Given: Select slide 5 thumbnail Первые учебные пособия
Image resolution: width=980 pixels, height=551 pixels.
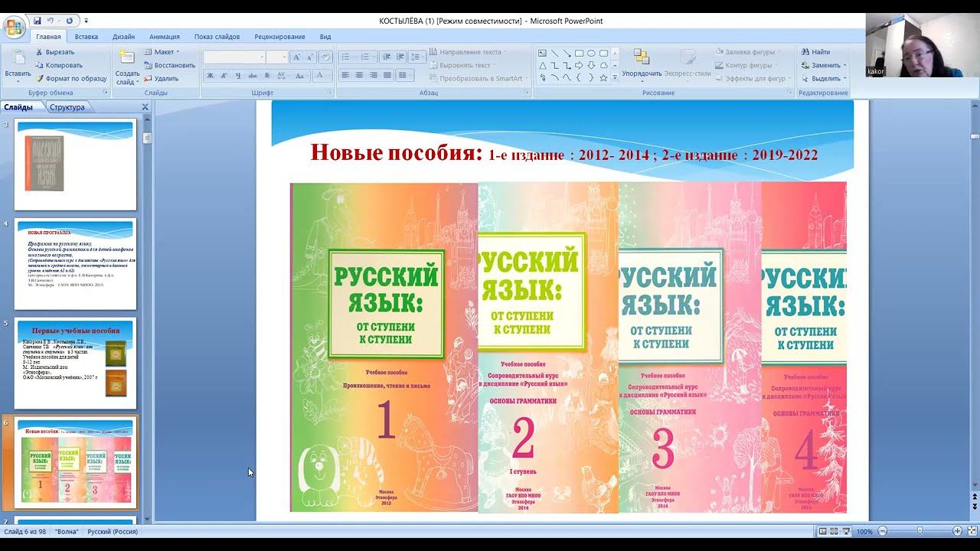Looking at the screenshot, I should pyautogui.click(x=75, y=363).
